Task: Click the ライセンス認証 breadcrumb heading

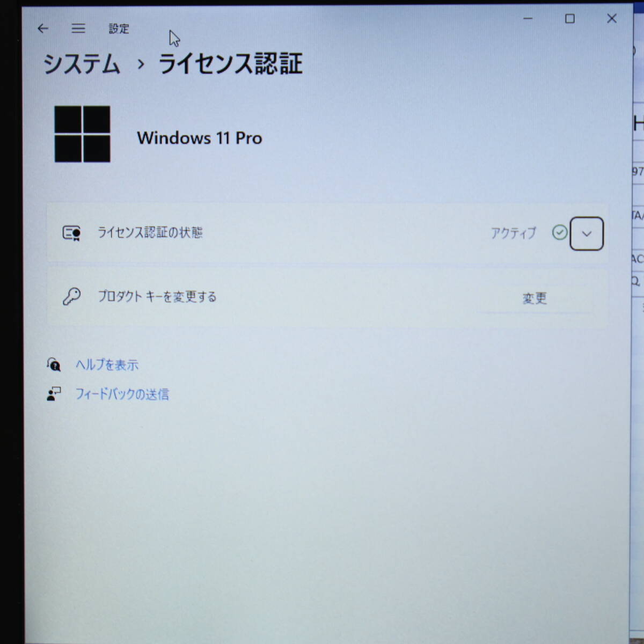Action: [231, 64]
